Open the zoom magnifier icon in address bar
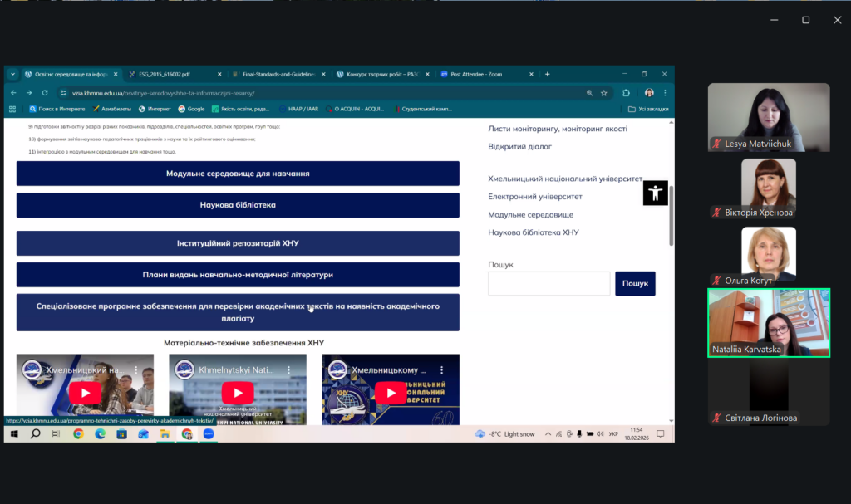The height and width of the screenshot is (504, 851). pyautogui.click(x=589, y=93)
